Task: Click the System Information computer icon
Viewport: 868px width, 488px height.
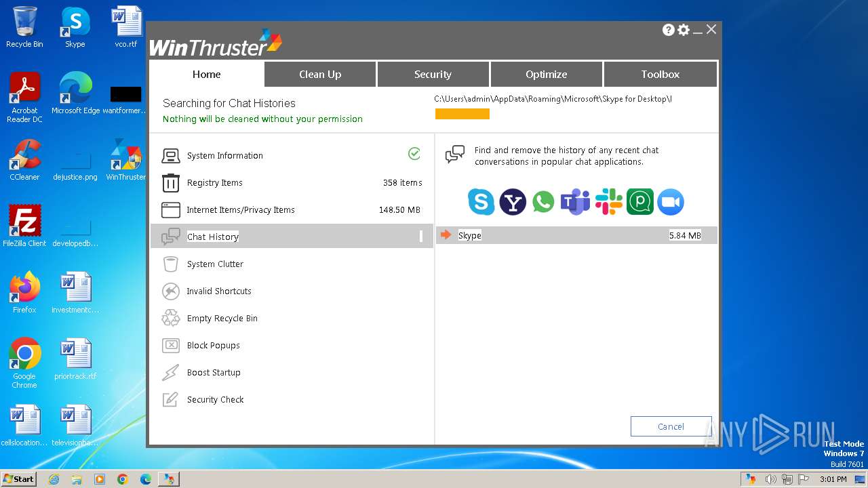Action: [x=170, y=156]
